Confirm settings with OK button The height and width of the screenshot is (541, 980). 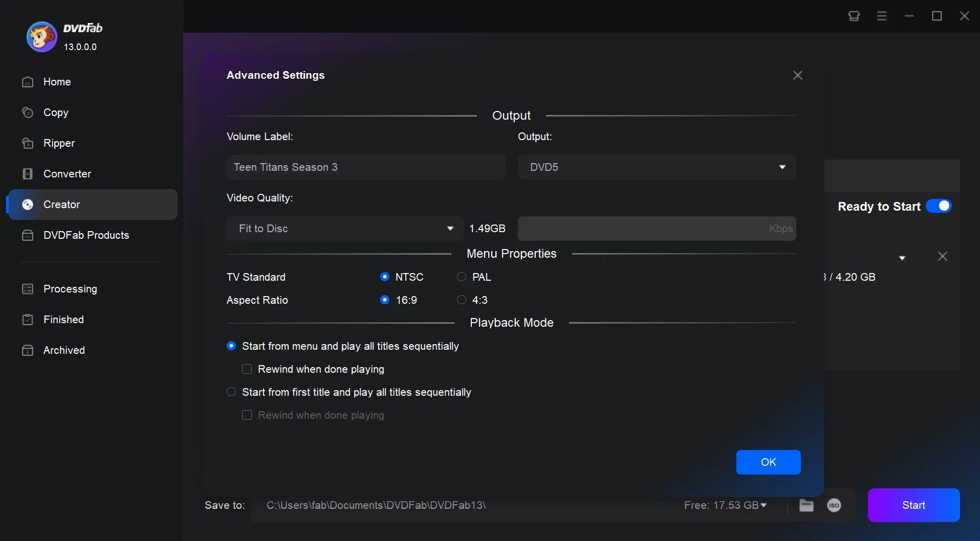coord(768,462)
